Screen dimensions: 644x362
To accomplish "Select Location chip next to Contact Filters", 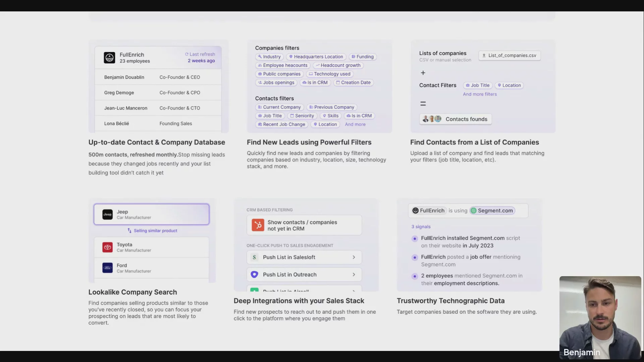I will 509,85.
